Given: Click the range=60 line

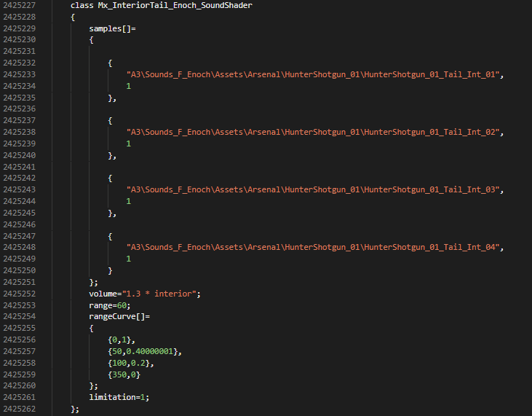Looking at the screenshot, I should click(110, 305).
